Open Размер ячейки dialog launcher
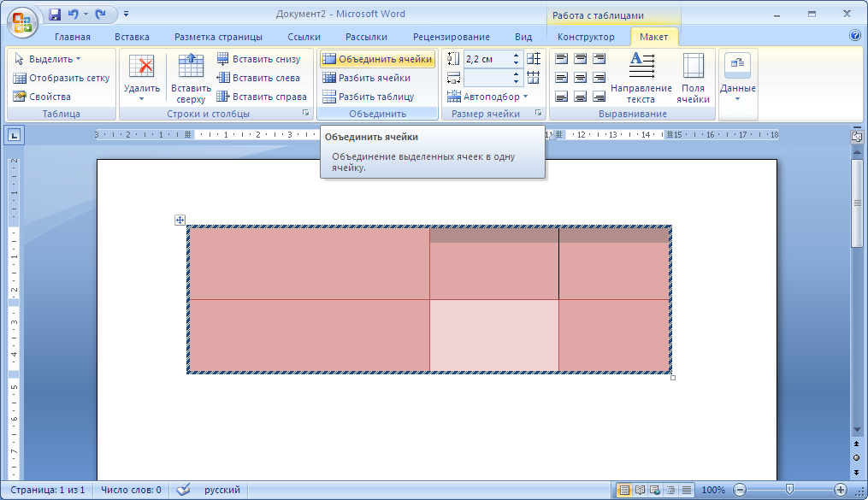This screenshot has width=868, height=500. coord(538,113)
